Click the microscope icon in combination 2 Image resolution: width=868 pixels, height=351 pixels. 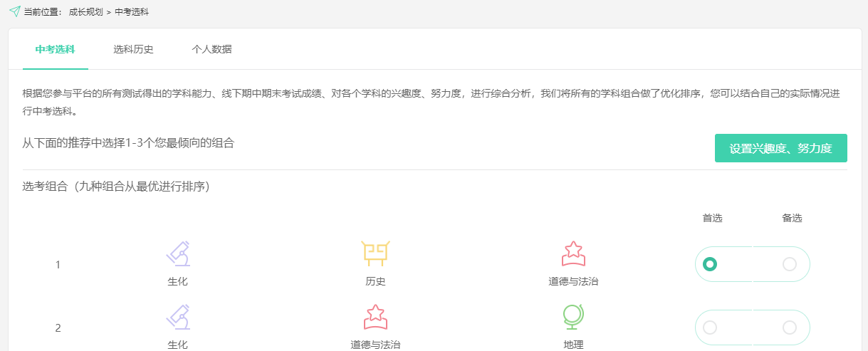click(x=178, y=318)
